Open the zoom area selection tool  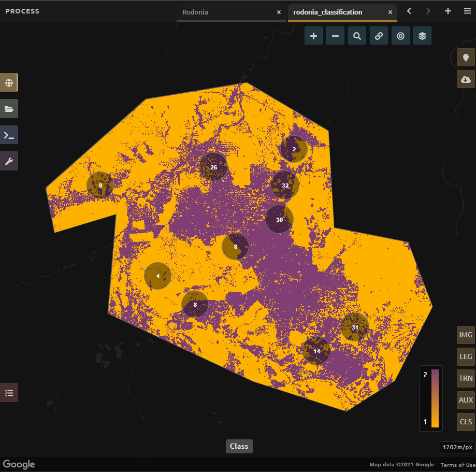click(356, 35)
